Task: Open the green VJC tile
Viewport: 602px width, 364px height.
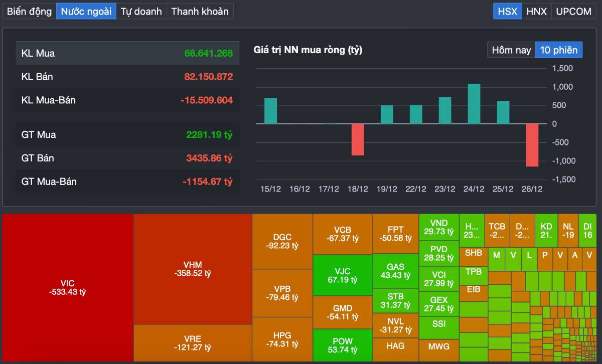Action: click(x=343, y=275)
